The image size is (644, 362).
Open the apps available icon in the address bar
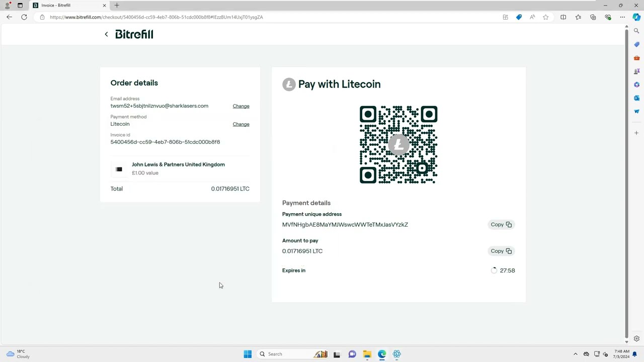pos(505,17)
